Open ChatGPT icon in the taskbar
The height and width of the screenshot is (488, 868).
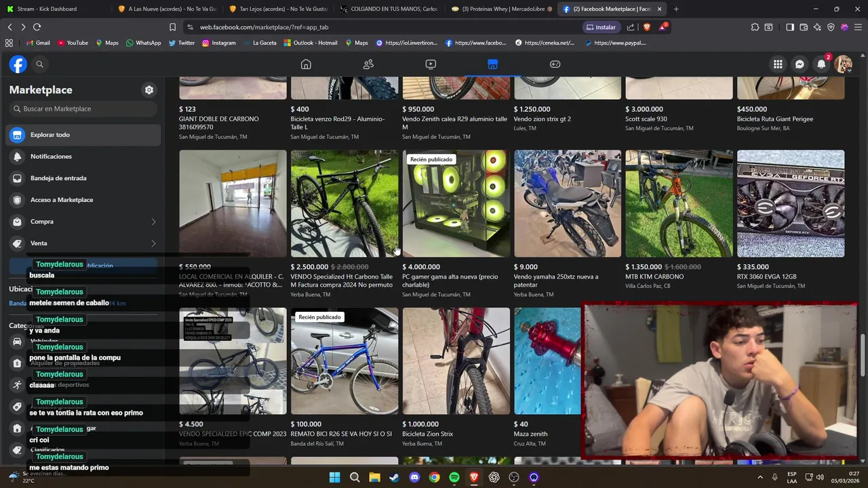pyautogui.click(x=494, y=477)
